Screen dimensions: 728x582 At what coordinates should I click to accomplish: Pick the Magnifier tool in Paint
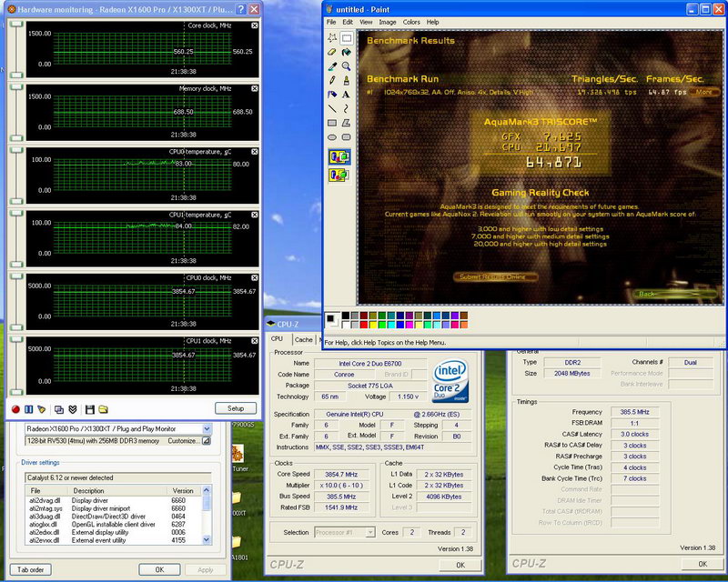[x=347, y=66]
